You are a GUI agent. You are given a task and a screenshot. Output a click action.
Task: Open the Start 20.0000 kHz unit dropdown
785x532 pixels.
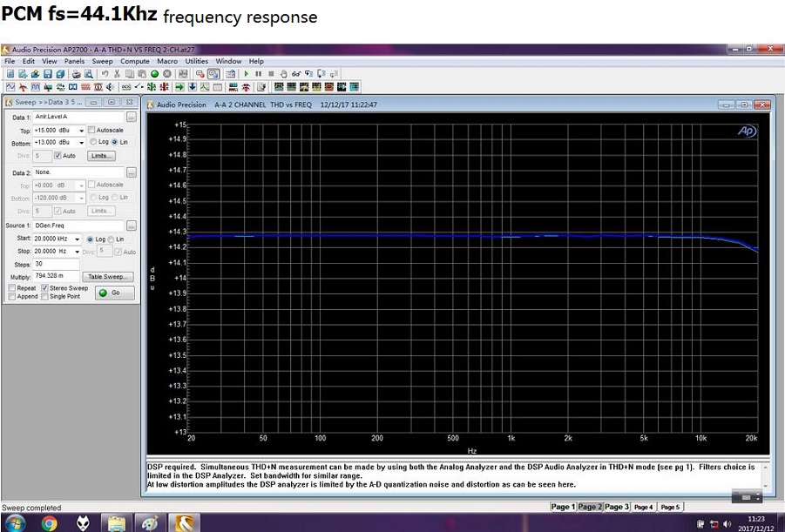click(x=78, y=239)
